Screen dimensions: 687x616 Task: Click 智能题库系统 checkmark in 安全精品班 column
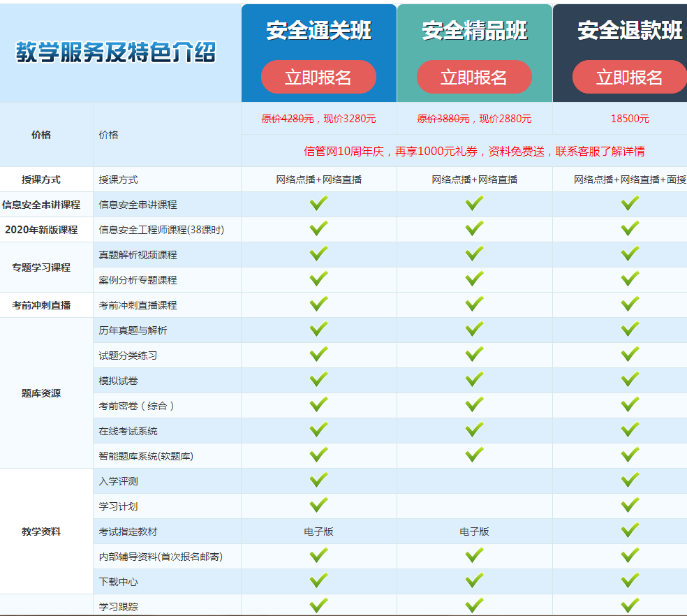474,455
